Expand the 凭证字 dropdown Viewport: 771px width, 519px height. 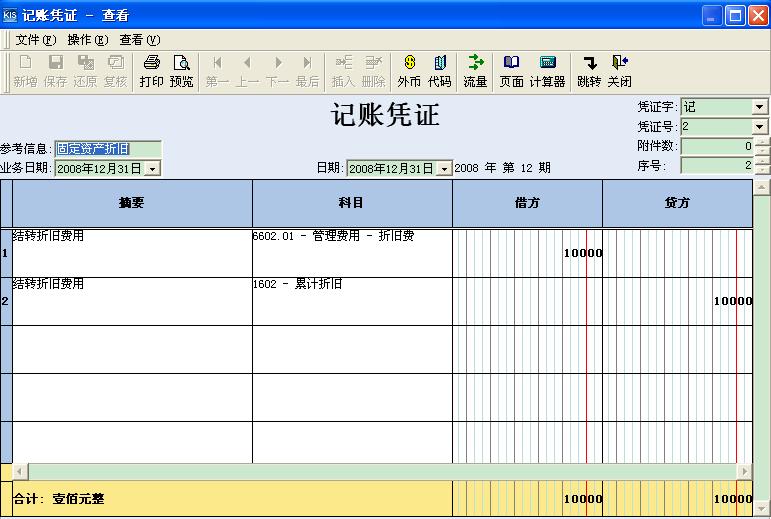coord(760,107)
